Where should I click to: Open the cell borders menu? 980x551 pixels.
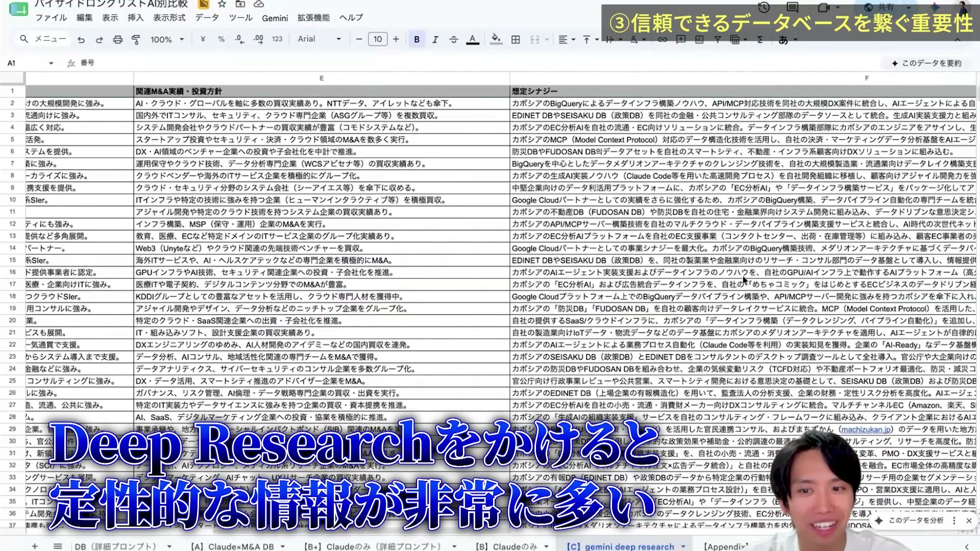click(x=516, y=39)
